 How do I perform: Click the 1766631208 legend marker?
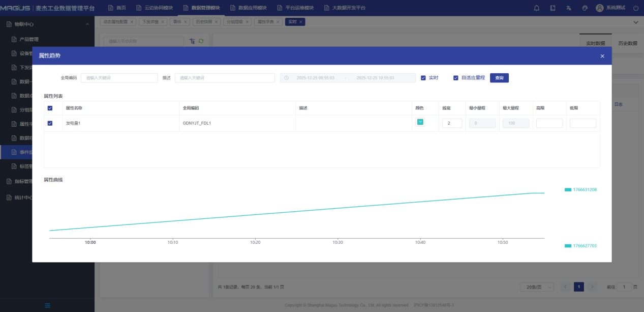click(568, 190)
